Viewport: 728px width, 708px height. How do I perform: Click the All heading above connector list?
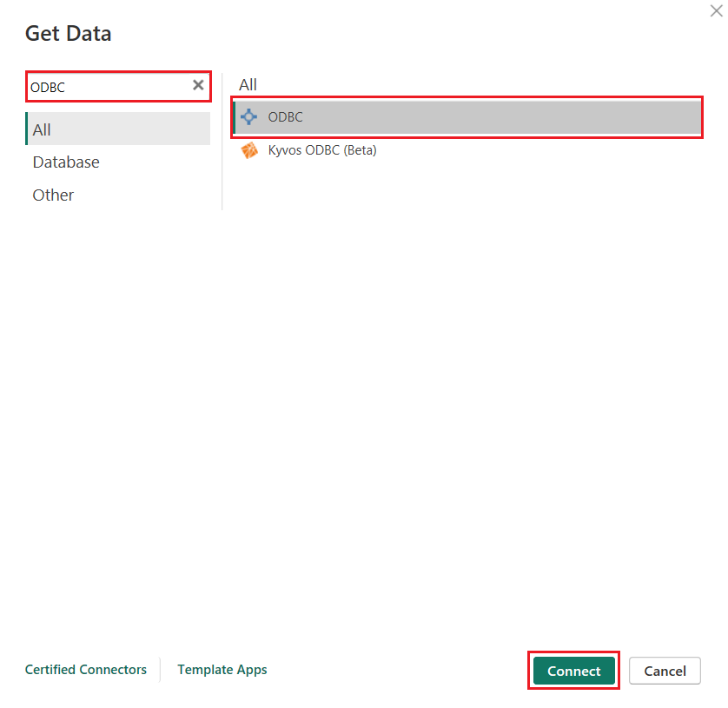pos(248,84)
